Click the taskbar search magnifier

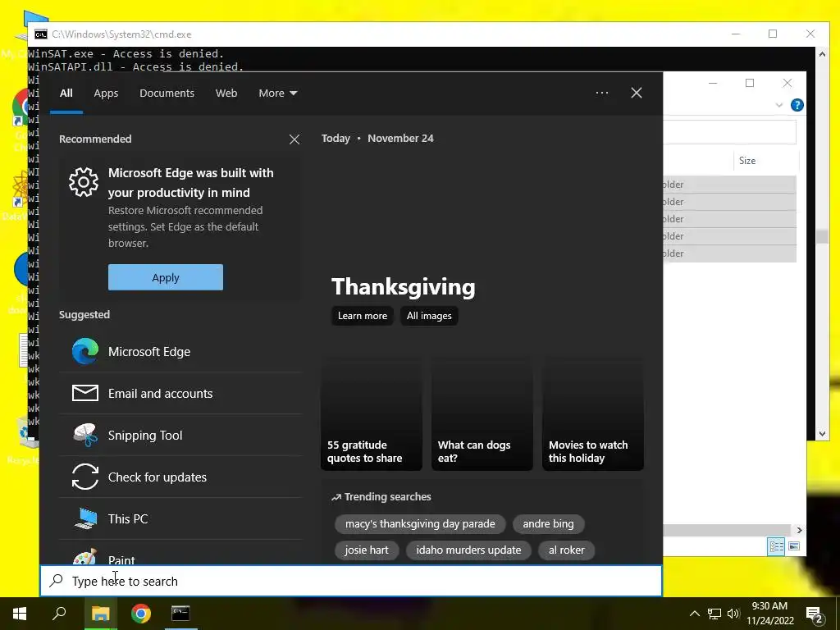(59, 614)
